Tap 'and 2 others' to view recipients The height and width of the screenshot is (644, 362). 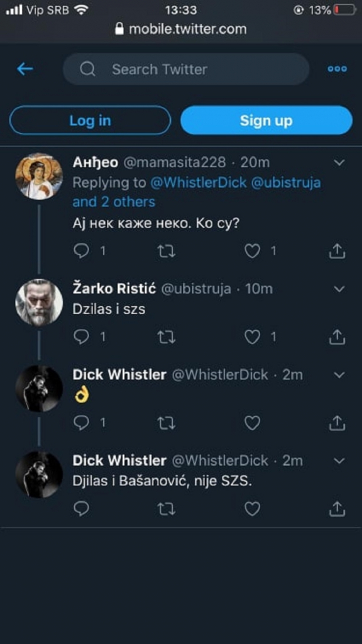114,203
